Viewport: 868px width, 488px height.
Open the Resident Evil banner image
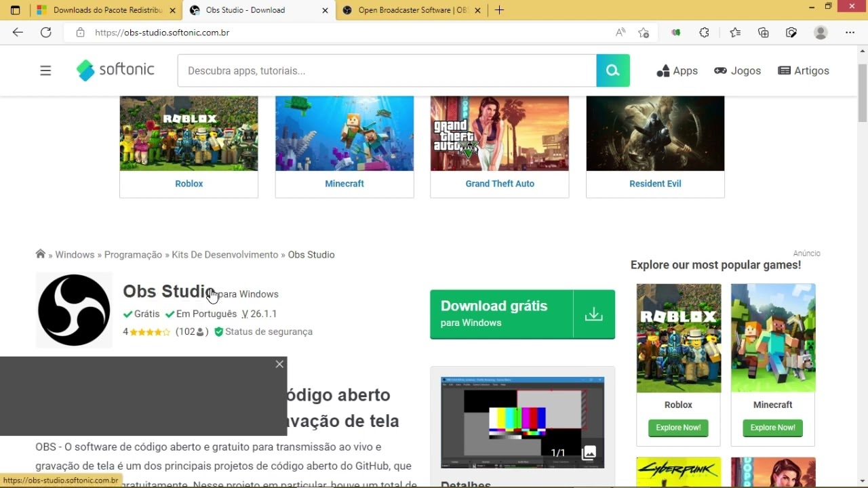click(655, 134)
